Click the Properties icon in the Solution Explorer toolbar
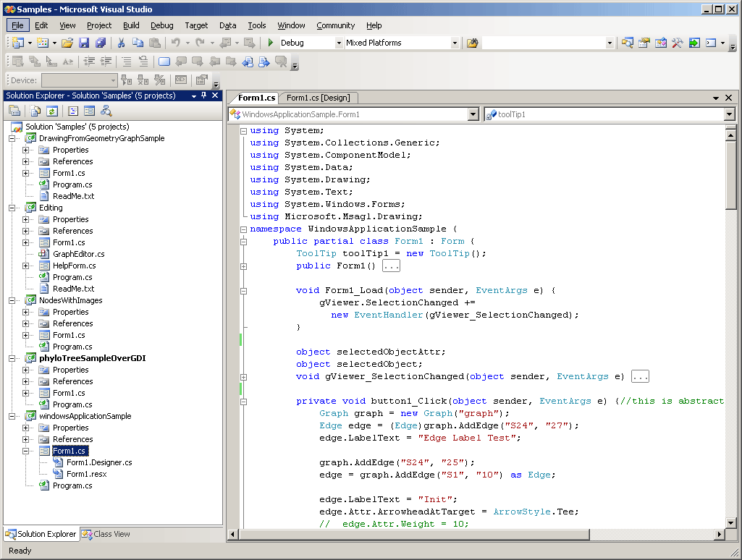The image size is (742, 560). [x=14, y=111]
